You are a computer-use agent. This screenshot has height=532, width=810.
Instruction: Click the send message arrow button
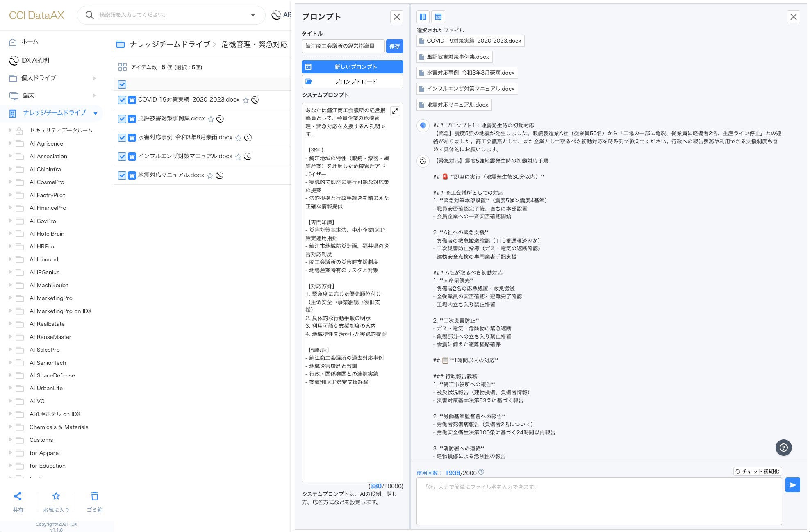click(x=792, y=485)
